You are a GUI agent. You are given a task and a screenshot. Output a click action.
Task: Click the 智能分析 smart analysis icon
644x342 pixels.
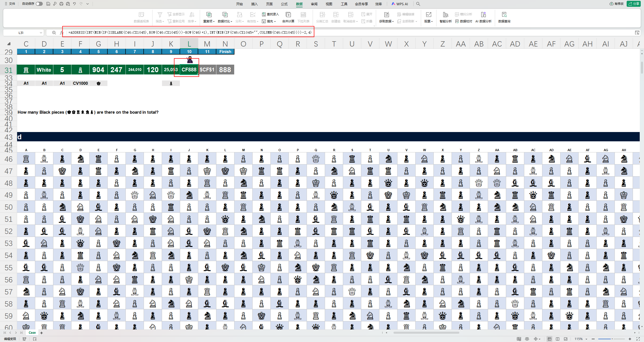tap(445, 15)
